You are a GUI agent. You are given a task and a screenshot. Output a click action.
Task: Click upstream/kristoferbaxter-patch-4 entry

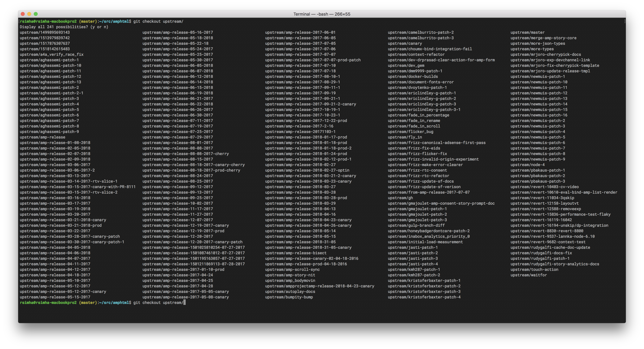(424, 297)
